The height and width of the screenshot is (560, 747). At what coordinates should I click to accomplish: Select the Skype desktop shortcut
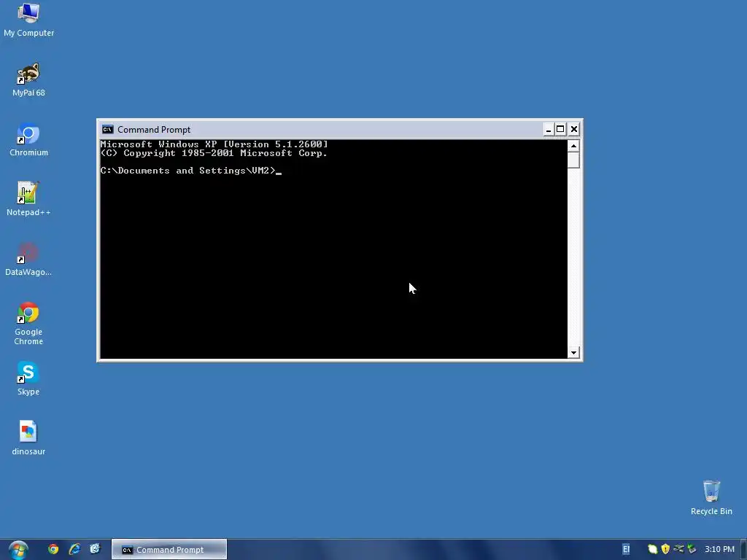click(28, 378)
